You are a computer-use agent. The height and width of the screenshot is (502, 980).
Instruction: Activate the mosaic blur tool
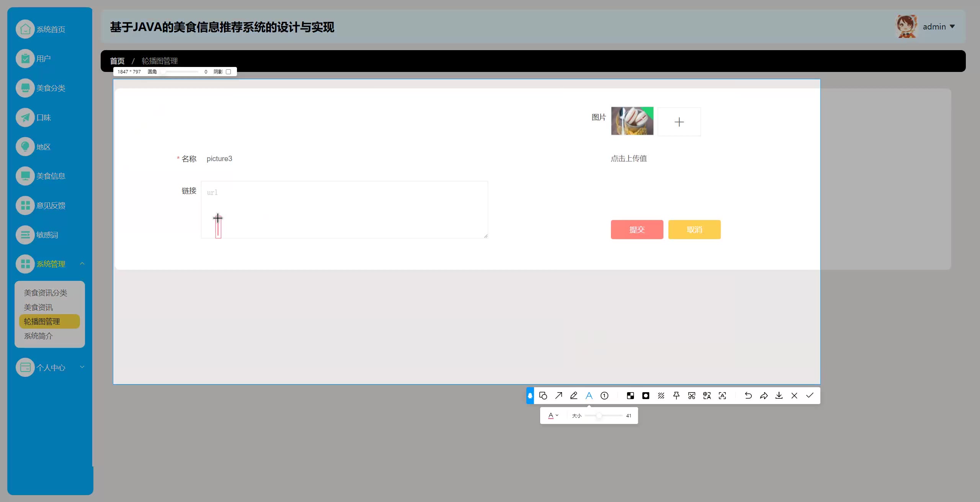pos(630,396)
